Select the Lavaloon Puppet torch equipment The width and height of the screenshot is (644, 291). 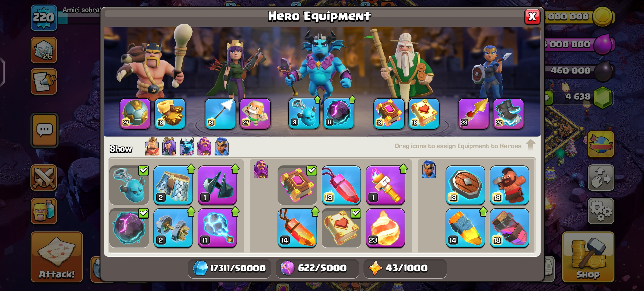[x=385, y=185]
